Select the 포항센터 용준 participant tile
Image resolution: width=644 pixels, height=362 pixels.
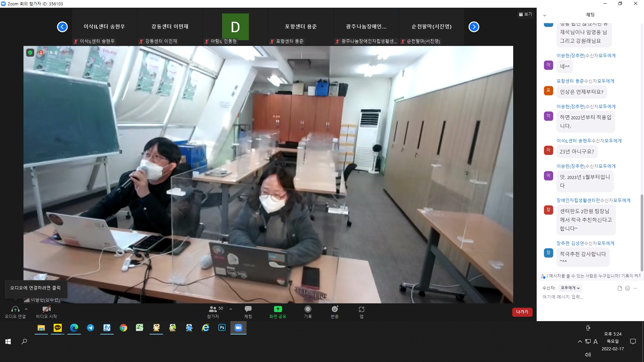[x=301, y=27]
